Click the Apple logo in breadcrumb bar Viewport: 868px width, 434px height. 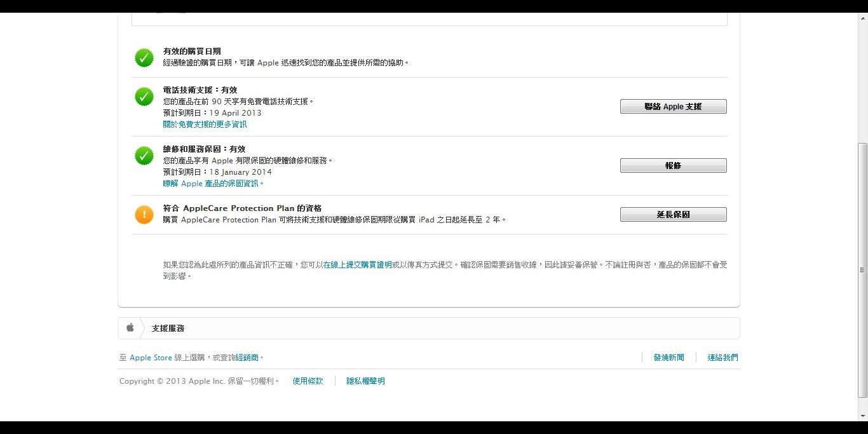130,328
